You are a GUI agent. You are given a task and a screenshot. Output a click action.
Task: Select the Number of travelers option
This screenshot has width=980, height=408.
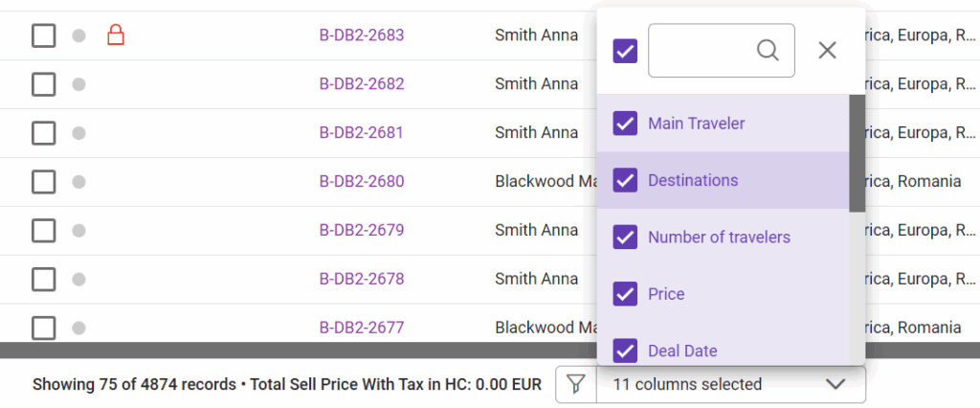(719, 237)
